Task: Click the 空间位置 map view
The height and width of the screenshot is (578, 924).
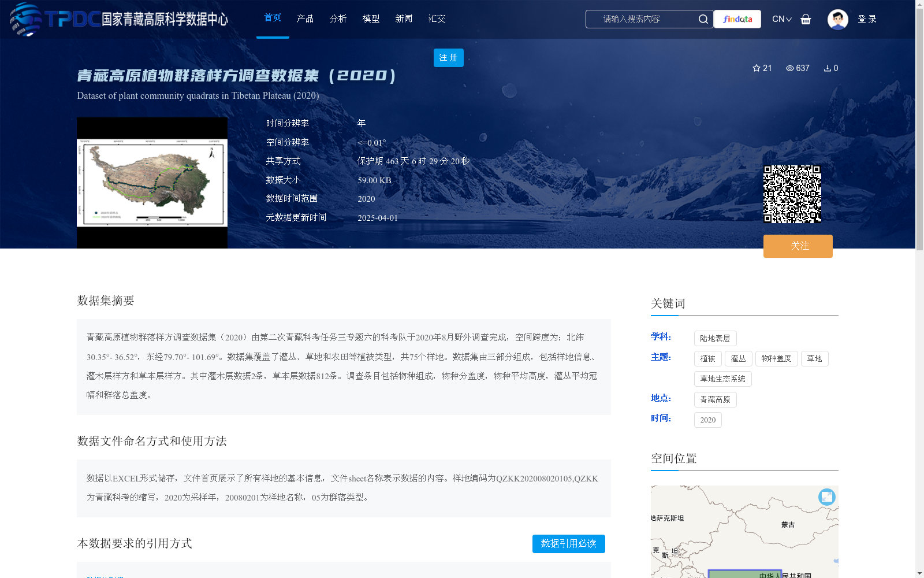Action: click(744, 532)
